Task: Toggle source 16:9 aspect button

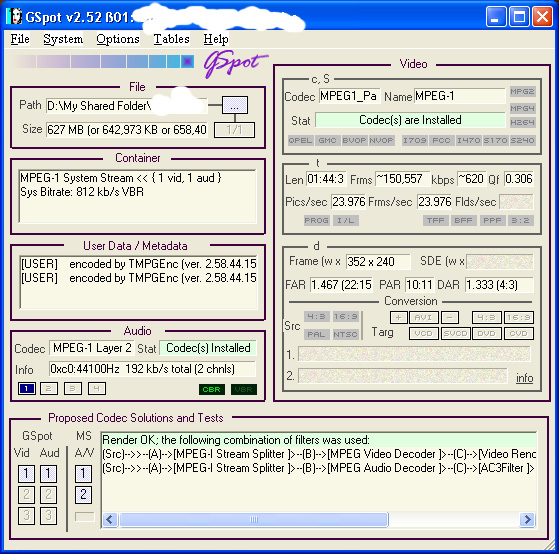Action: (x=345, y=317)
